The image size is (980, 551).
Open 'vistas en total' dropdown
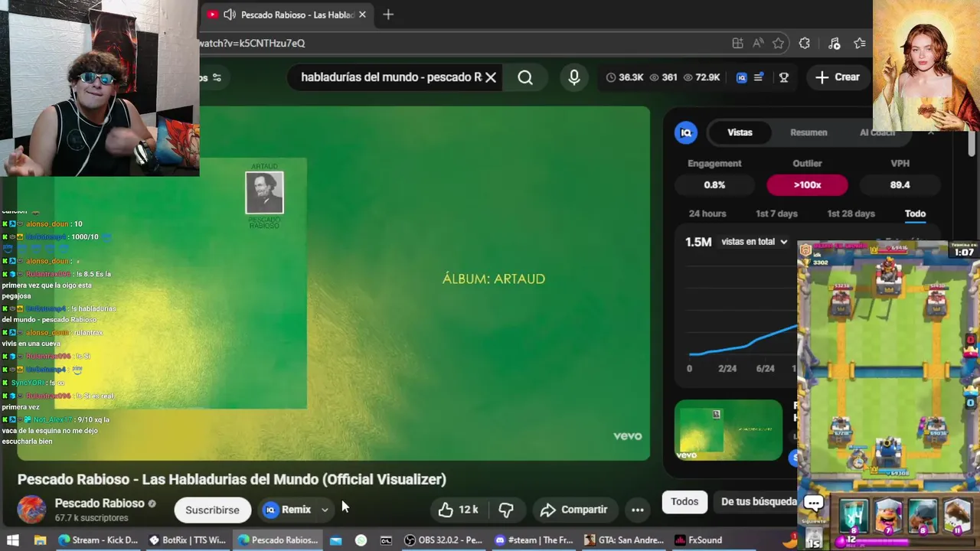pos(754,242)
